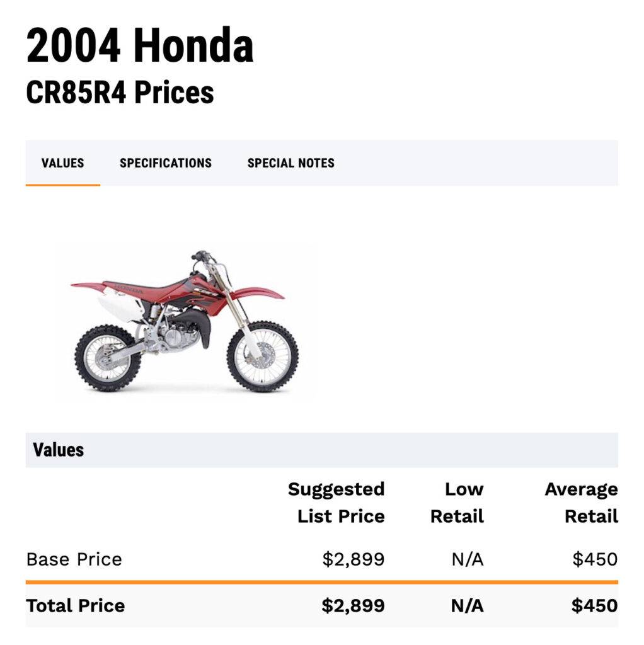Click the Base Price average retail $450

click(x=594, y=559)
